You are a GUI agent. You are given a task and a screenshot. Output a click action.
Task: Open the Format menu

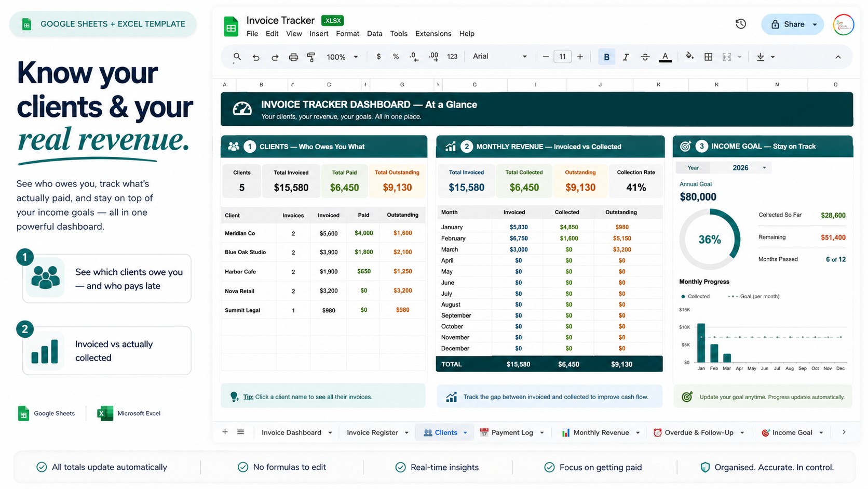[347, 34]
